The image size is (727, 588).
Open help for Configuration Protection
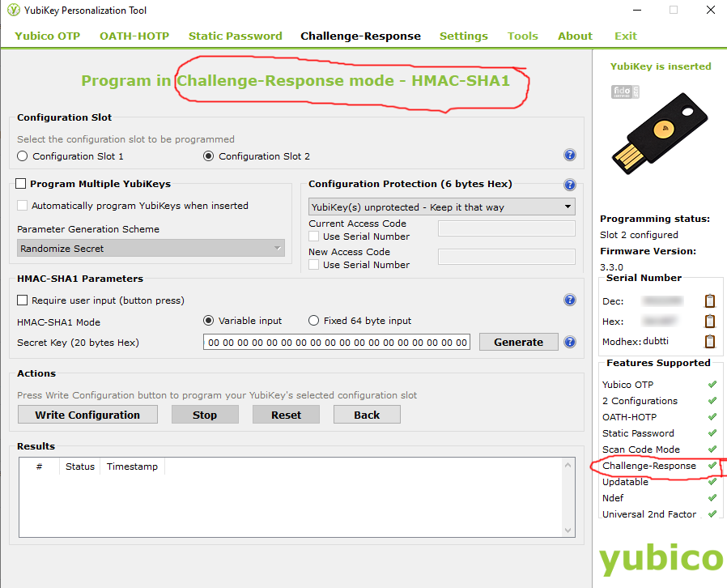(570, 185)
